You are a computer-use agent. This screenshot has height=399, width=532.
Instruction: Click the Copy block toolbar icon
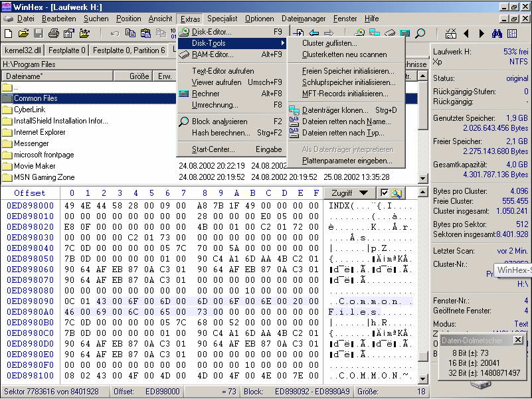(130, 33)
